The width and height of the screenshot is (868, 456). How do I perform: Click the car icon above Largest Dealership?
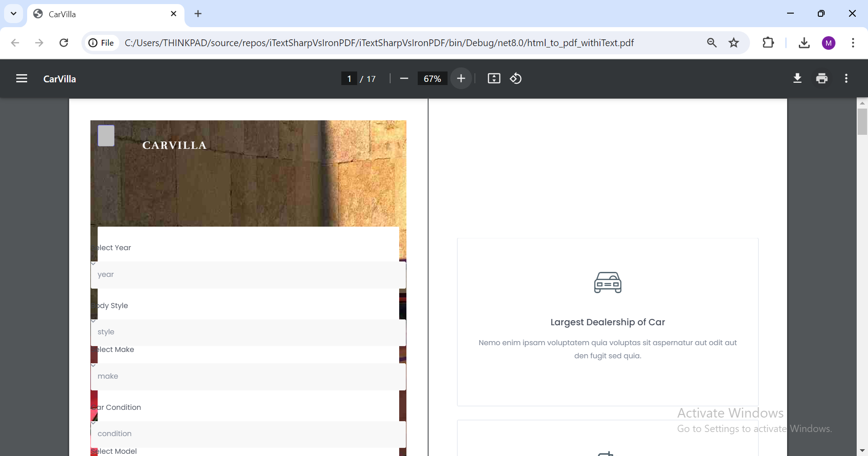coord(608,282)
